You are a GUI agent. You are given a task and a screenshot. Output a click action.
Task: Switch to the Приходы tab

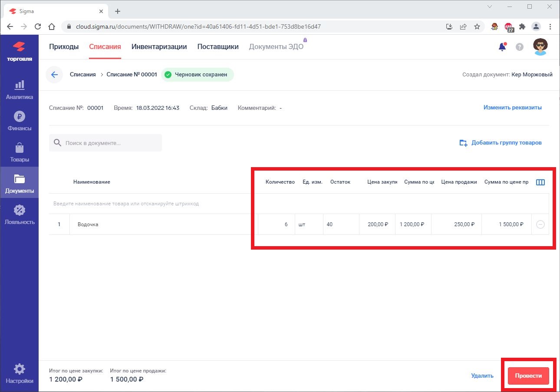[x=64, y=47]
